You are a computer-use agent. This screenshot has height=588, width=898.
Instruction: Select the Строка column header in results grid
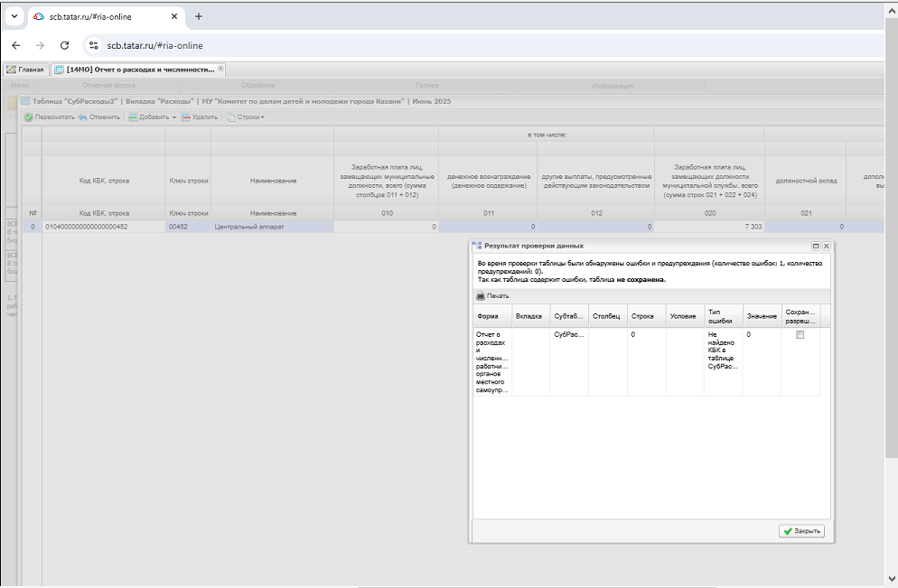(647, 316)
